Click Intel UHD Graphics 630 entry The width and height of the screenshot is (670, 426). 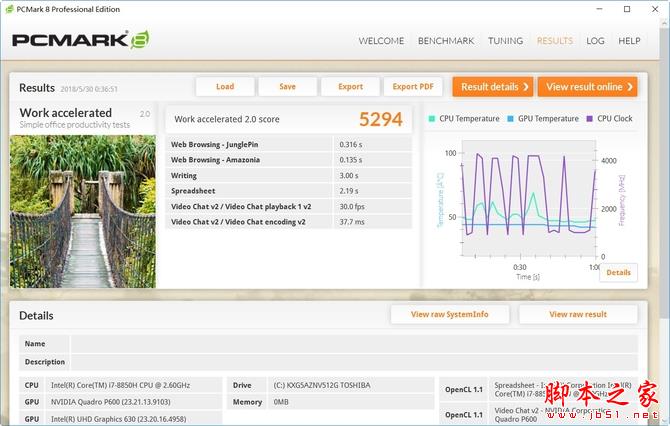[118, 419]
